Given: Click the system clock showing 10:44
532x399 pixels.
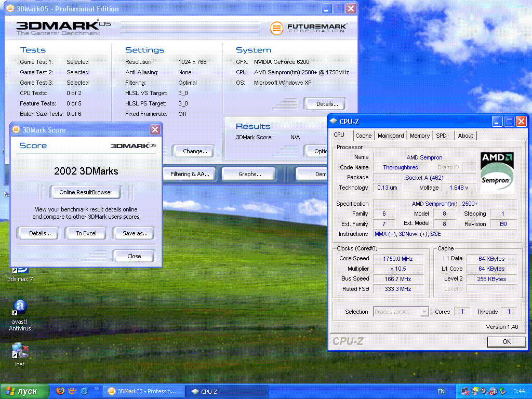Looking at the screenshot, I should pyautogui.click(x=517, y=392).
